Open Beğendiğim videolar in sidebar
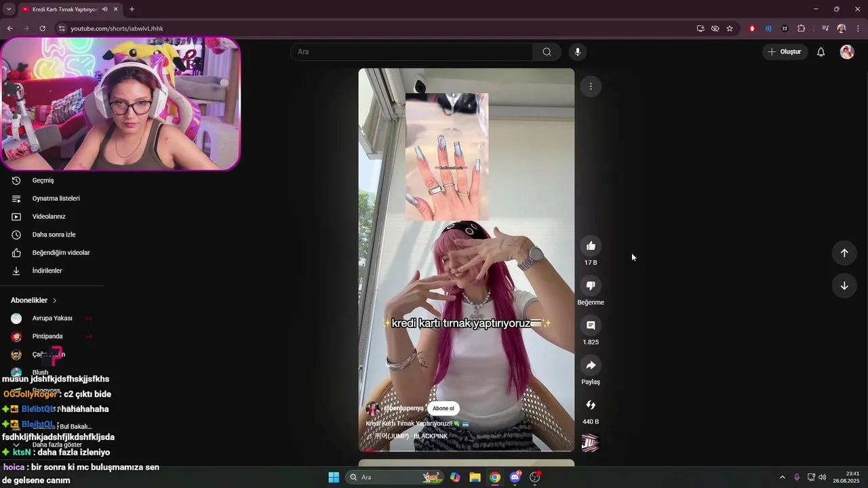This screenshot has width=868, height=488. pos(61,253)
